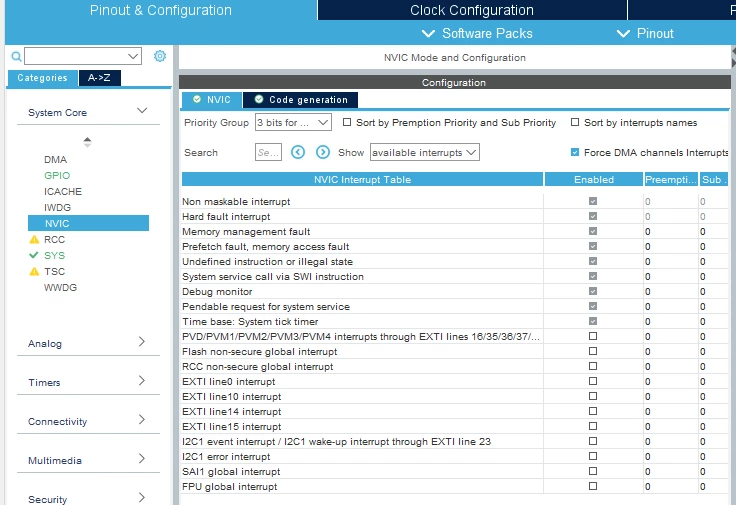
Task: Click the interrupt Search input field
Action: [x=268, y=152]
